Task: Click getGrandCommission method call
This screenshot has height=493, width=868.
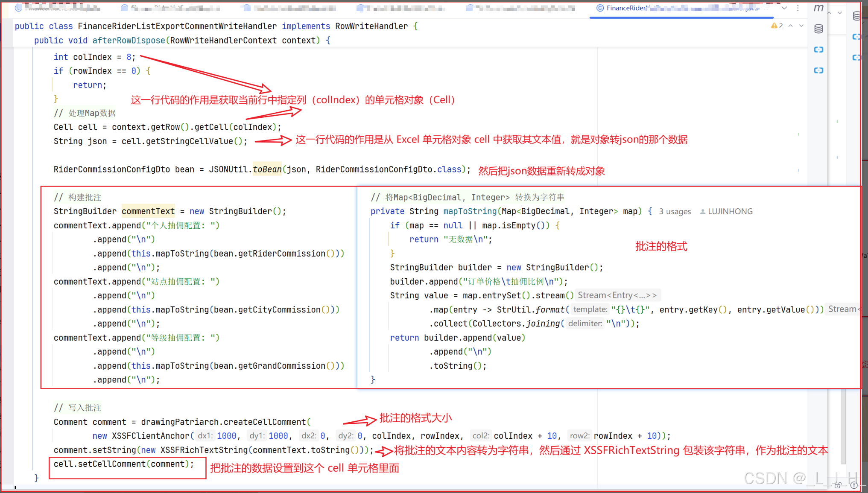Action: [282, 366]
